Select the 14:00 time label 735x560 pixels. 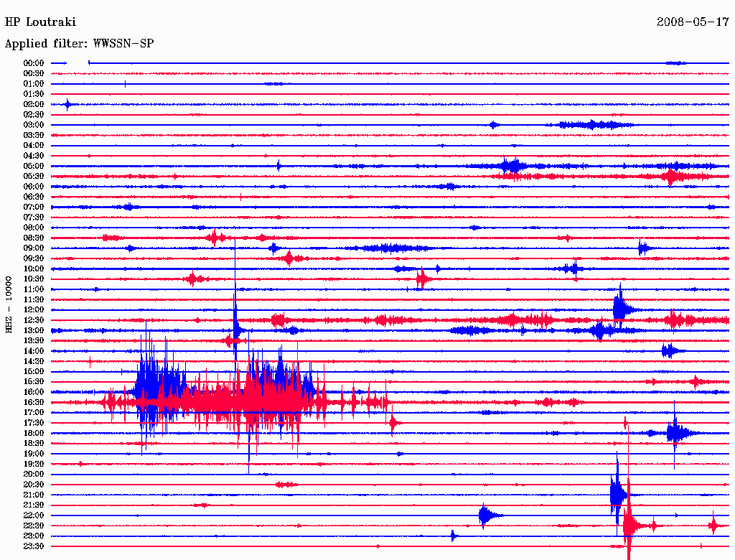34,351
